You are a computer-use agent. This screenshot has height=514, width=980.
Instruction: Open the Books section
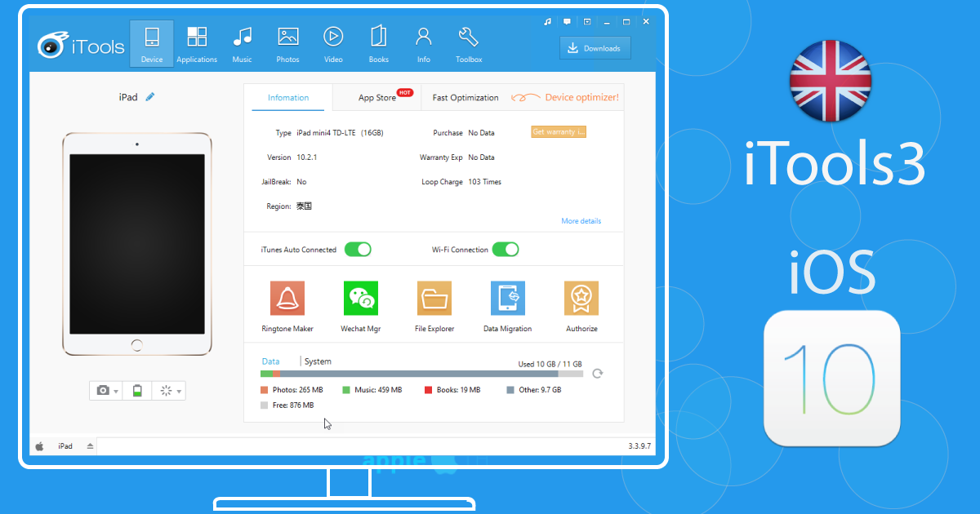point(378,43)
